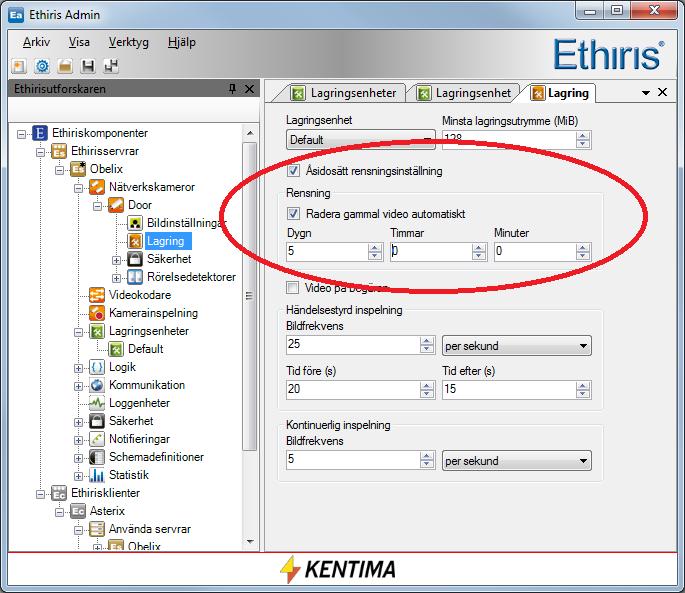Open Kontinuerlig inspelning per sekund dropdown

(x=517, y=461)
